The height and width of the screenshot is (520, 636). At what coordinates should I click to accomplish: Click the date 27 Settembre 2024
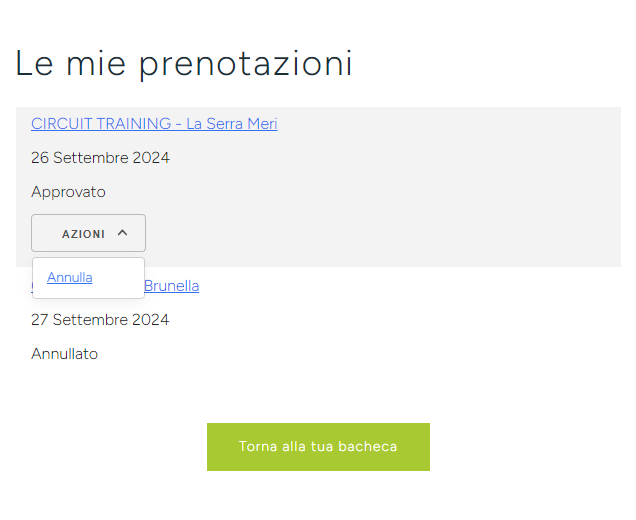click(100, 320)
